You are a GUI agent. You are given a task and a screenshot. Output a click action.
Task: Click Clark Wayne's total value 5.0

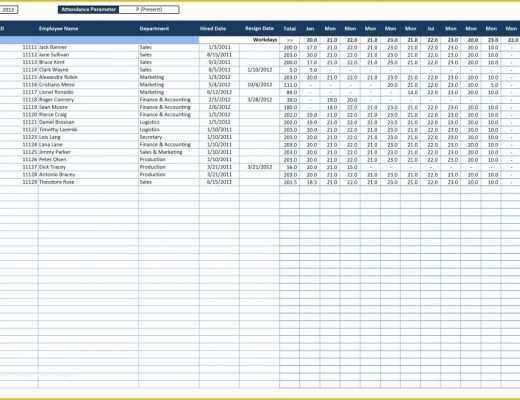click(293, 70)
